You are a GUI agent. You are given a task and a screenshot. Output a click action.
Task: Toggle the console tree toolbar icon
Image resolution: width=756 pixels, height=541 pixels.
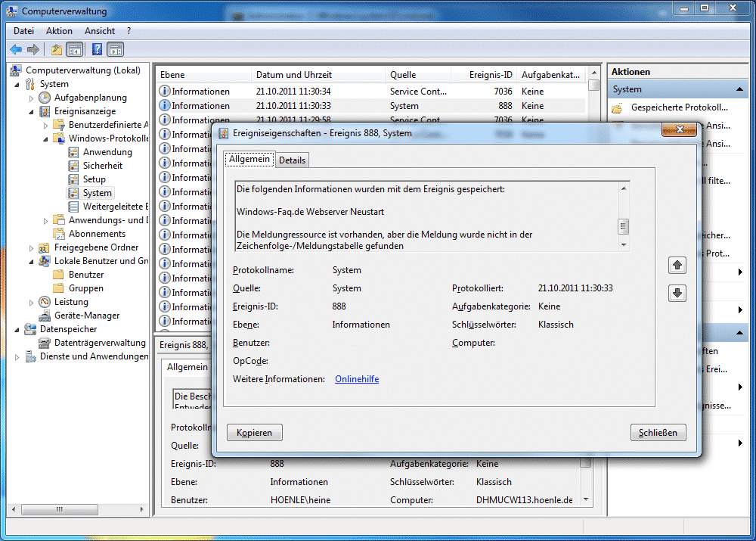point(75,49)
